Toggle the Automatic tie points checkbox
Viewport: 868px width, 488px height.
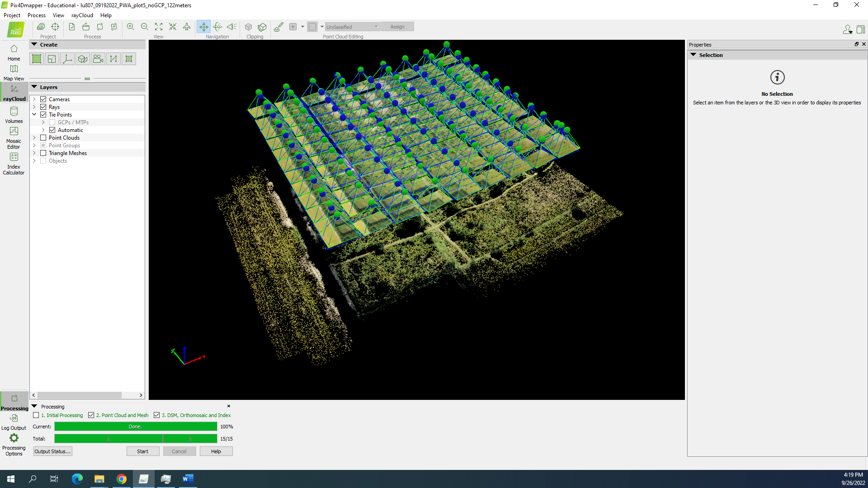click(52, 130)
